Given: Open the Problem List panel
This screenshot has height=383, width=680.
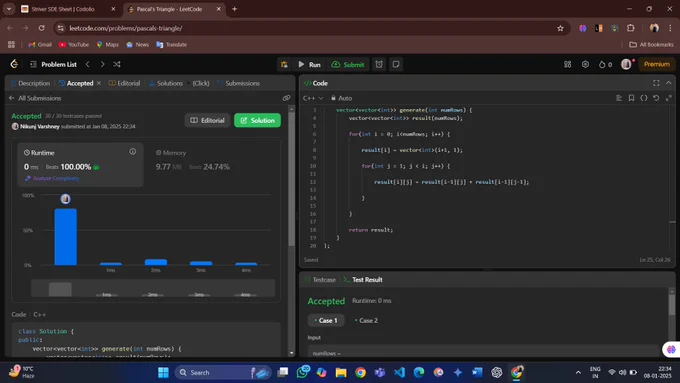Looking at the screenshot, I should 53,64.
